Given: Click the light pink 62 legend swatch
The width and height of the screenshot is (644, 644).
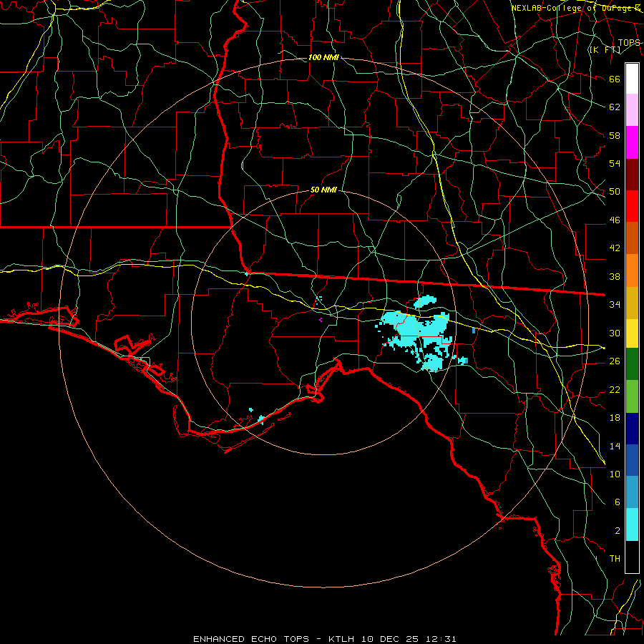Looking at the screenshot, I should (632, 110).
